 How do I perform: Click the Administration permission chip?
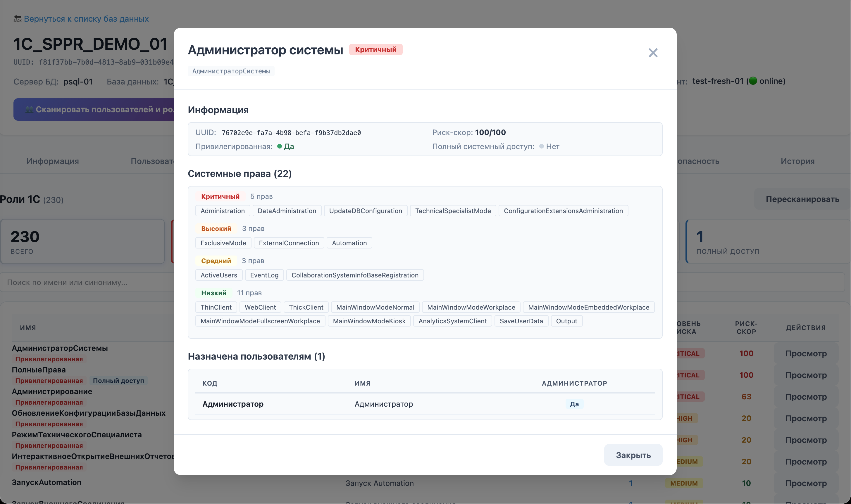(223, 211)
